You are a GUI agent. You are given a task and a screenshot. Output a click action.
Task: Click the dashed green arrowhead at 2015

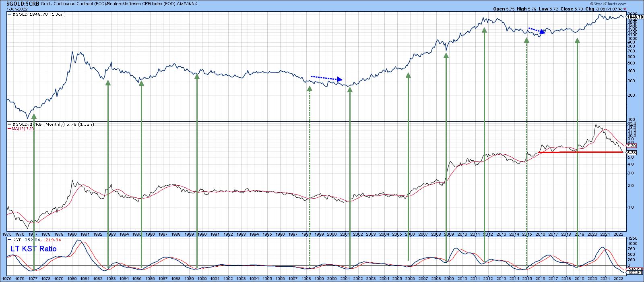coord(526,40)
